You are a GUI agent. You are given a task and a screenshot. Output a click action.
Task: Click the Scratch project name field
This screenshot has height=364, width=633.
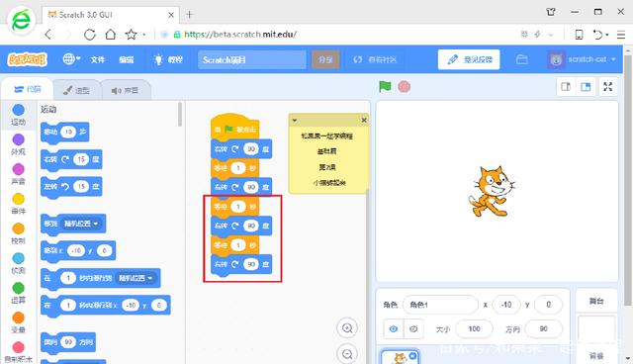[x=252, y=59]
